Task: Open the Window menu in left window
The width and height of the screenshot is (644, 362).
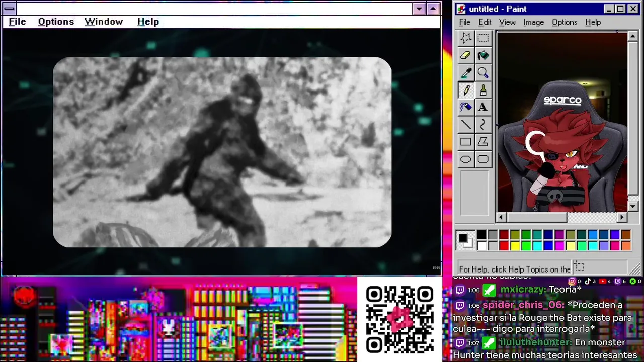Action: pyautogui.click(x=104, y=22)
